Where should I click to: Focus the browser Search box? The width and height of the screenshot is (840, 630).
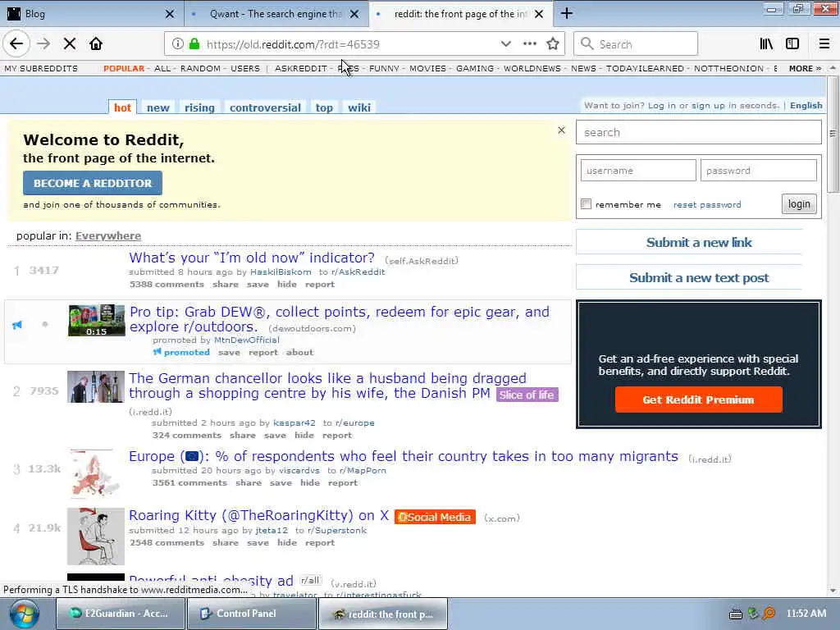(636, 44)
